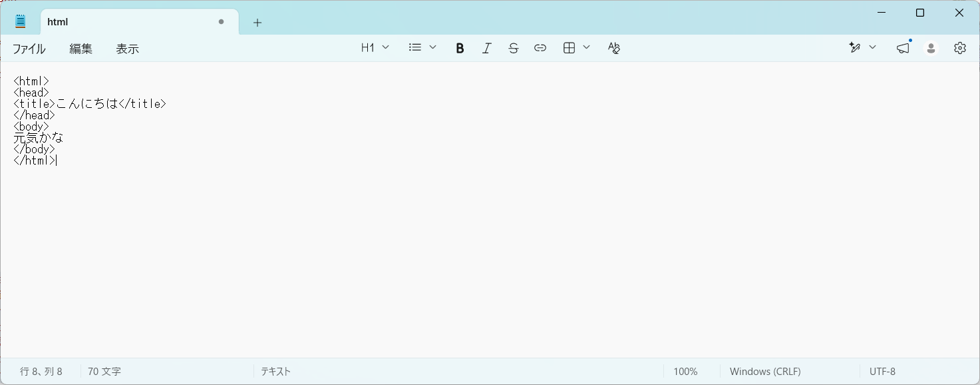Open the 表示 menu

(128, 49)
